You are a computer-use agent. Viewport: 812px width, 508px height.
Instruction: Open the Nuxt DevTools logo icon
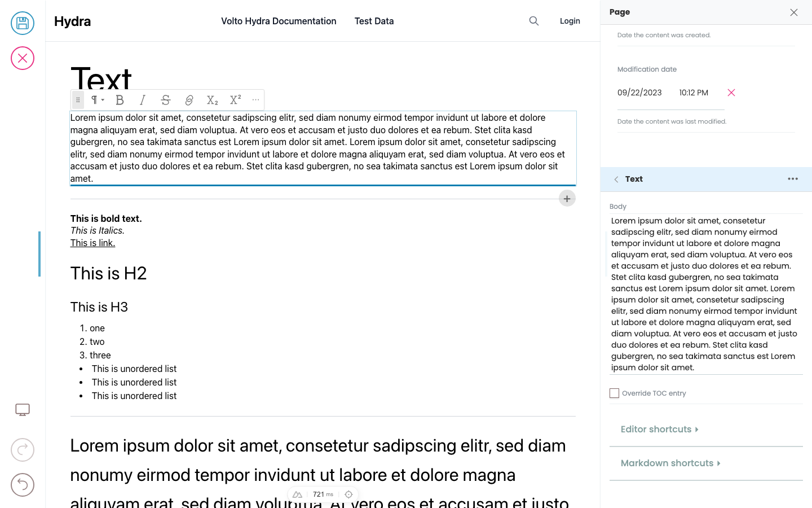[297, 494]
